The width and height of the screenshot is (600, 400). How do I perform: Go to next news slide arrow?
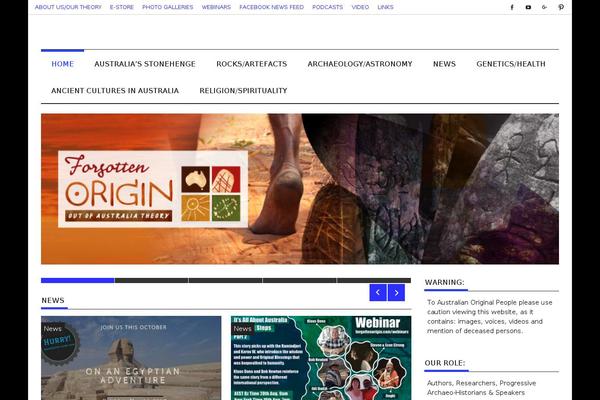pyautogui.click(x=396, y=292)
